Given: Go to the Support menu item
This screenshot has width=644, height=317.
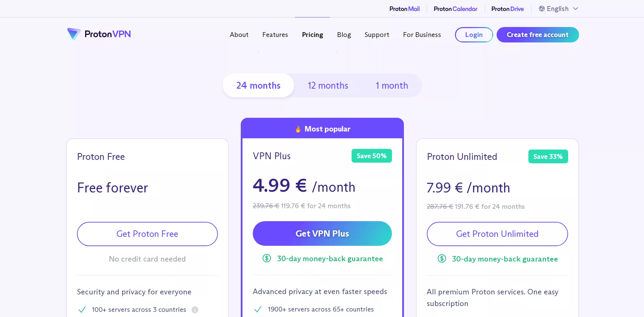Looking at the screenshot, I should coord(377,35).
